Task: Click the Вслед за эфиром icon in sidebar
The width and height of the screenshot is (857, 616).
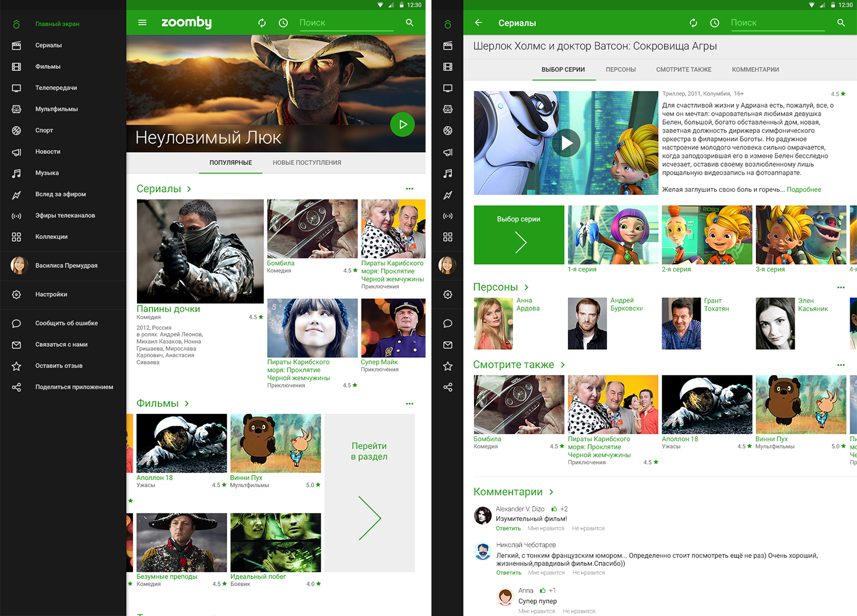Action: point(16,195)
